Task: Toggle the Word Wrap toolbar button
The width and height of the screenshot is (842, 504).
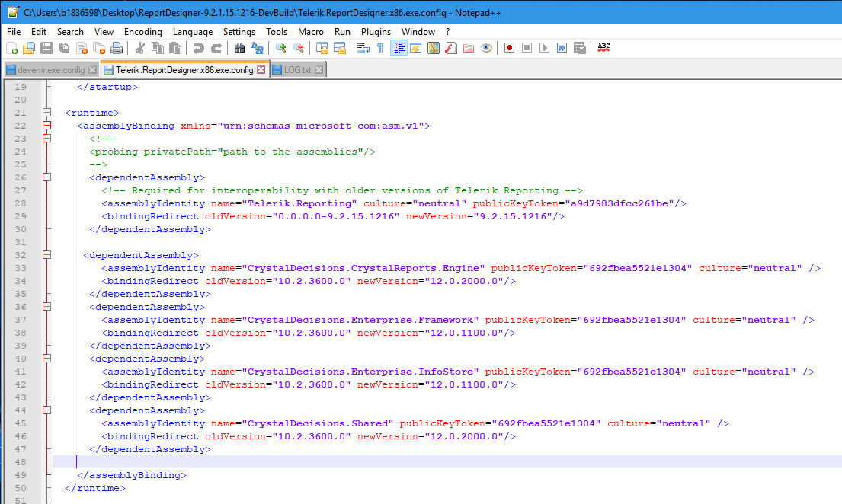Action: [x=363, y=48]
